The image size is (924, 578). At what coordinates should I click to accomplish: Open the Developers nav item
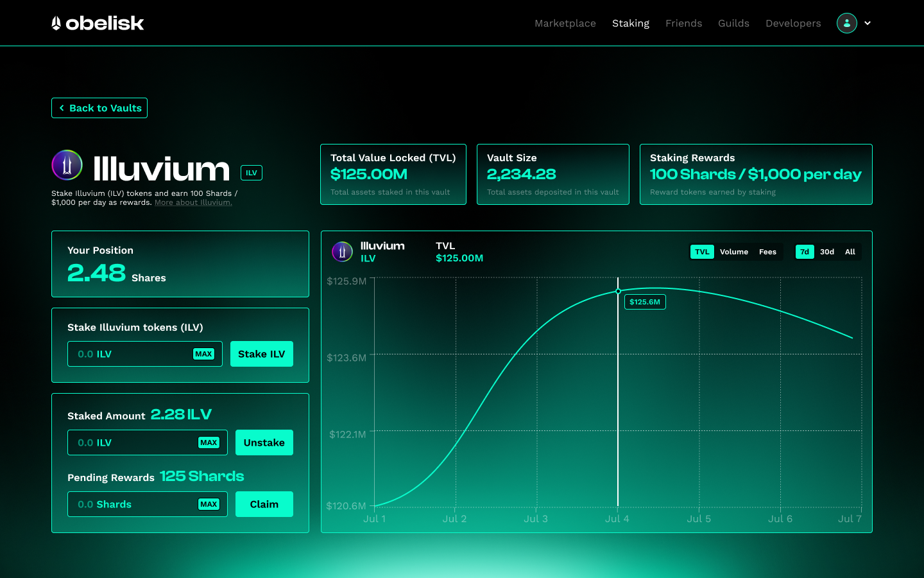[793, 23]
